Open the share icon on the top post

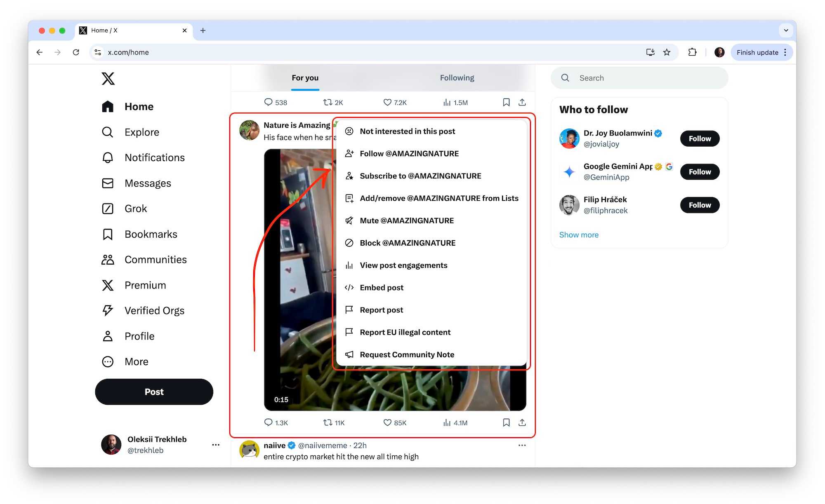522,102
